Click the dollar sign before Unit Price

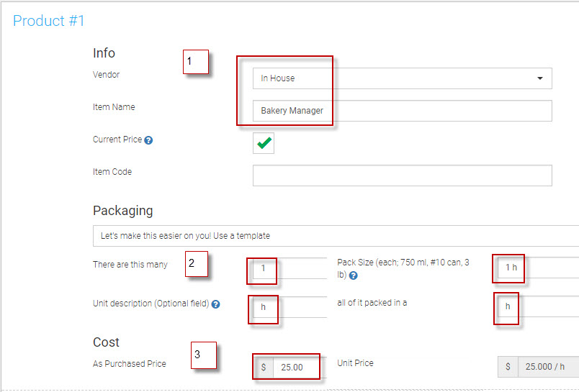508,367
